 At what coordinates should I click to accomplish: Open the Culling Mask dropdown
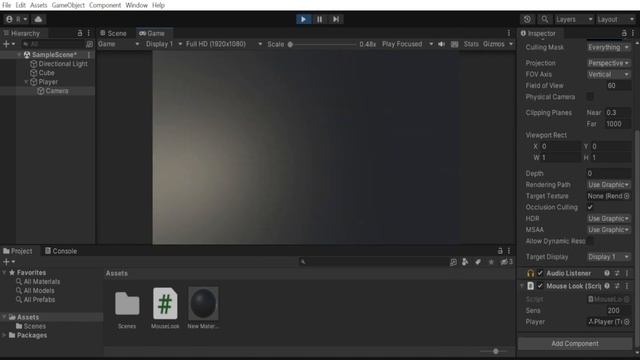(608, 47)
